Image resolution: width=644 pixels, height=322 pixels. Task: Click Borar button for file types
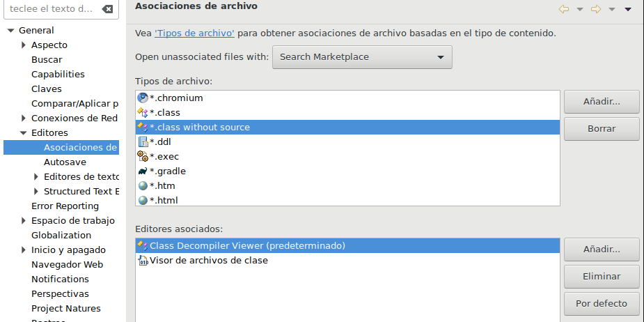(602, 129)
